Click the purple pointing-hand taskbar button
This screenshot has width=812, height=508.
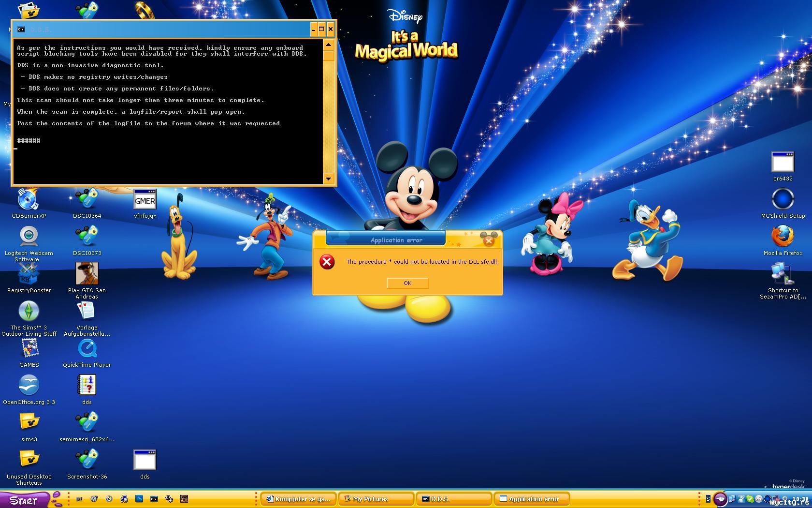[721, 499]
